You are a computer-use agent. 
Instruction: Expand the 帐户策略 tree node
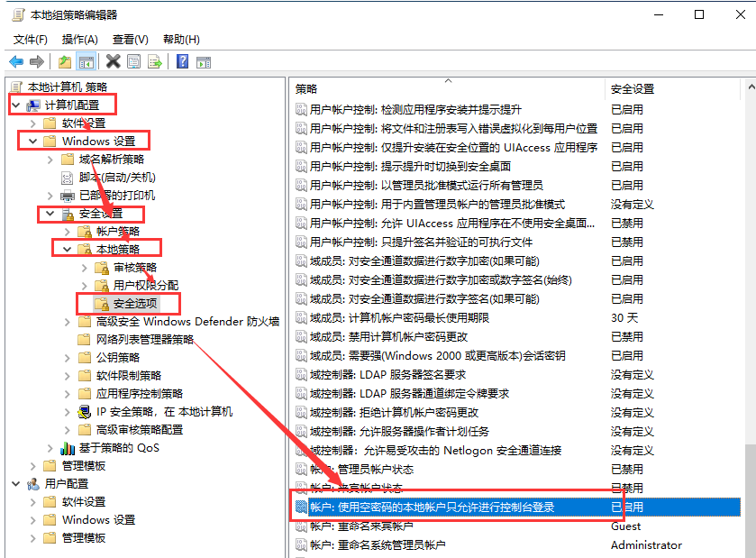click(x=68, y=232)
